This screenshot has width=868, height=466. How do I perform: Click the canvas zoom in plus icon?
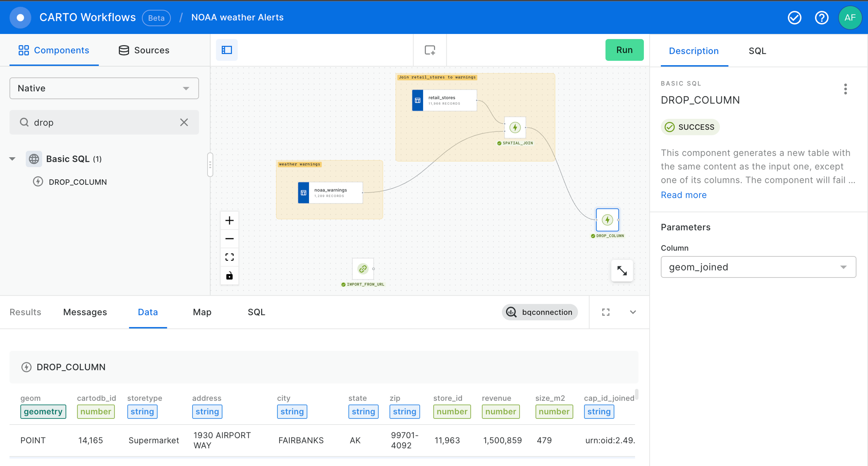pyautogui.click(x=229, y=221)
